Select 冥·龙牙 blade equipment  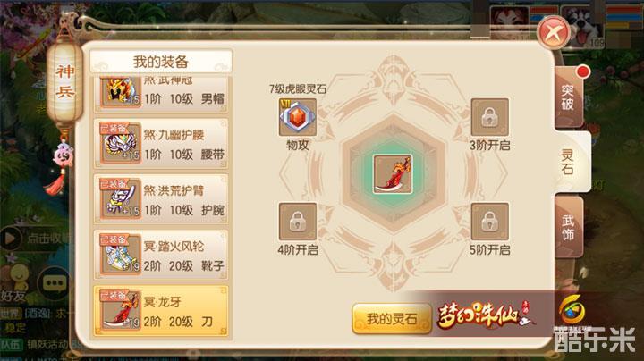coord(161,311)
